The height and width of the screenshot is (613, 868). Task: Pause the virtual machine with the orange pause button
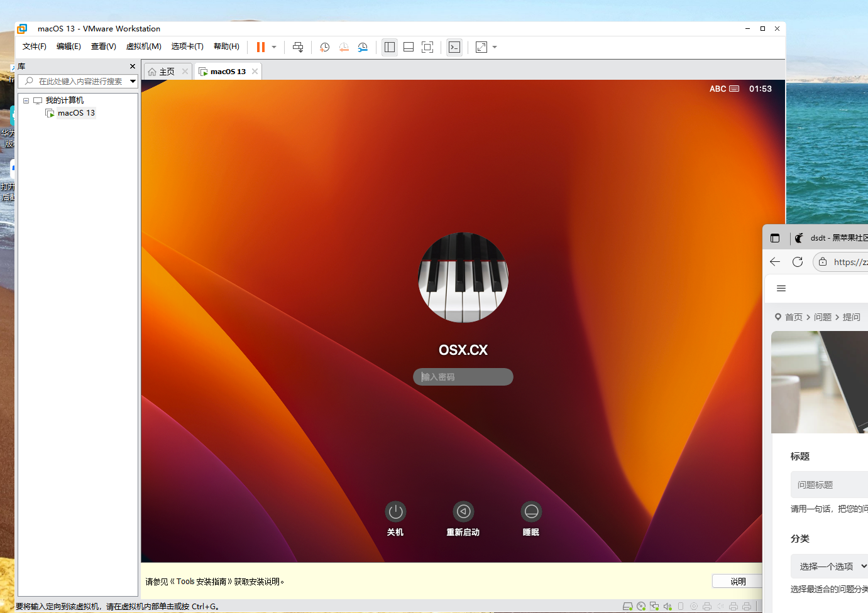pos(261,47)
